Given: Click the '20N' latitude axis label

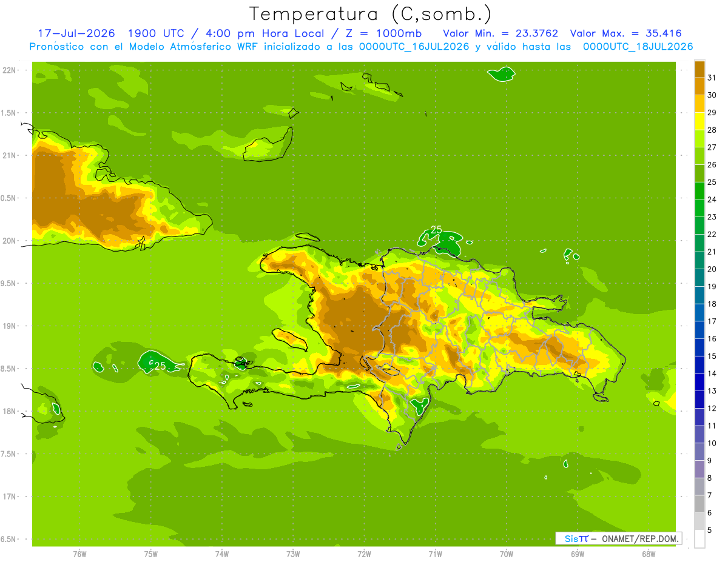Looking at the screenshot, I should pos(10,241).
